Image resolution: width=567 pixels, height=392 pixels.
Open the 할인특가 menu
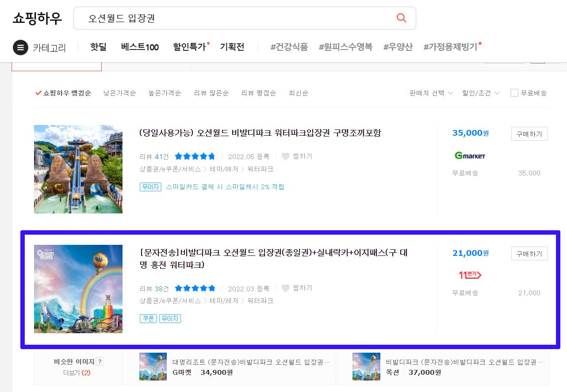click(190, 47)
